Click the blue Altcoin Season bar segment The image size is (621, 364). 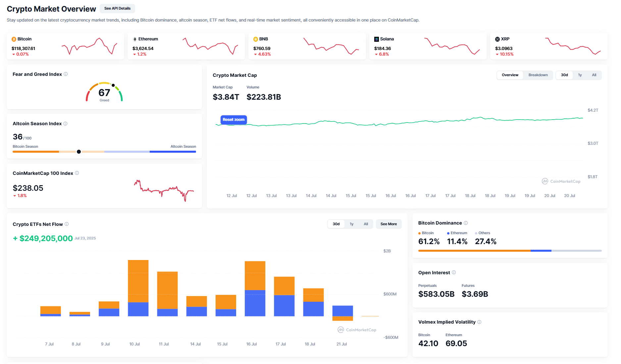tap(173, 152)
